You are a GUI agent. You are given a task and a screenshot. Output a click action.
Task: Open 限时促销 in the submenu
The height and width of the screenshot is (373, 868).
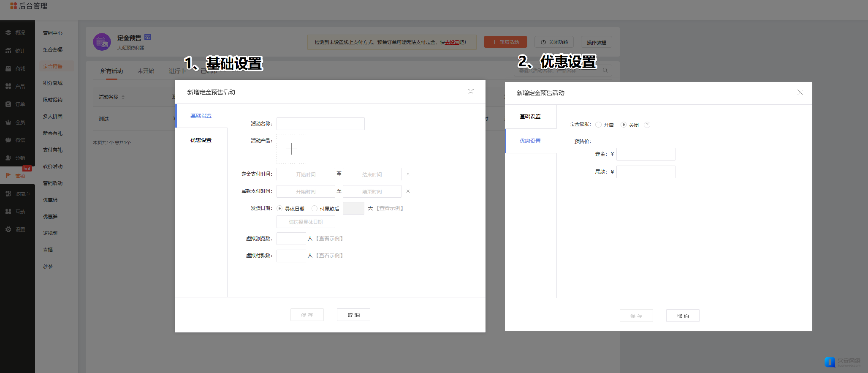[x=53, y=100]
